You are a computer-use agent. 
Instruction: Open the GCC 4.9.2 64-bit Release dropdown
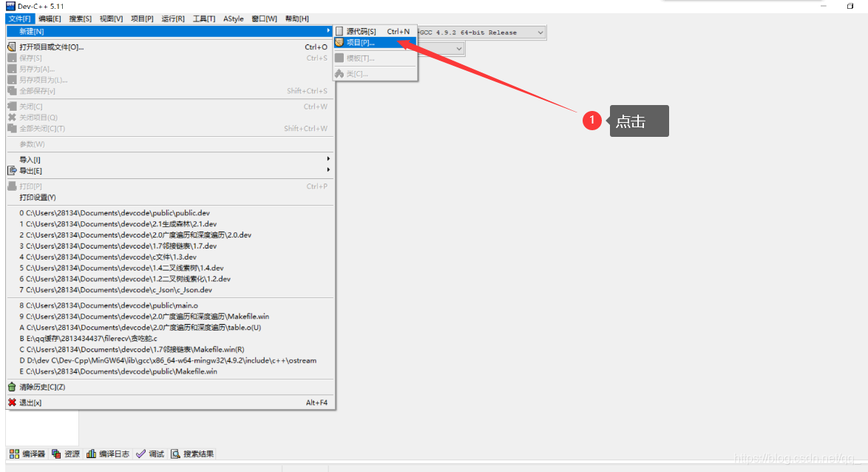coord(540,33)
